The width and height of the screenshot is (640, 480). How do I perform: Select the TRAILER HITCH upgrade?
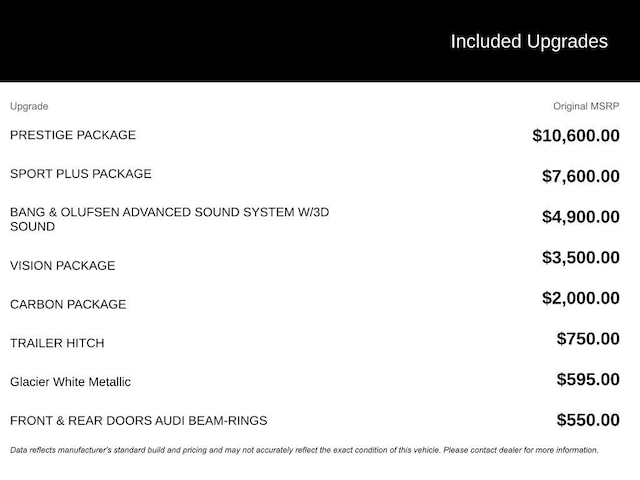click(57, 343)
